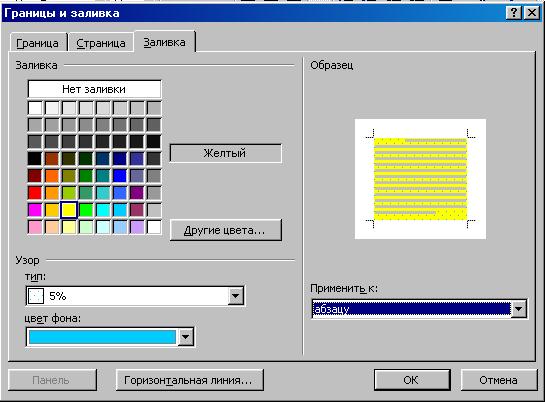The width and height of the screenshot is (545, 402).
Task: Choose the bright red swatch
Action: point(35,193)
